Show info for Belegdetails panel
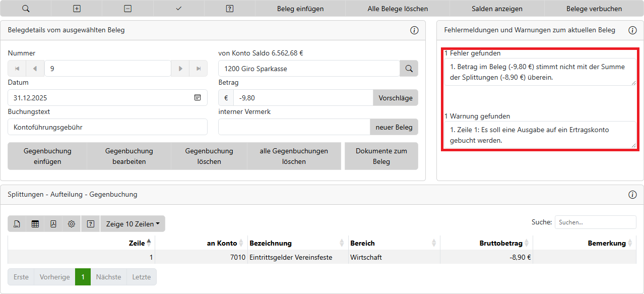 414,30
